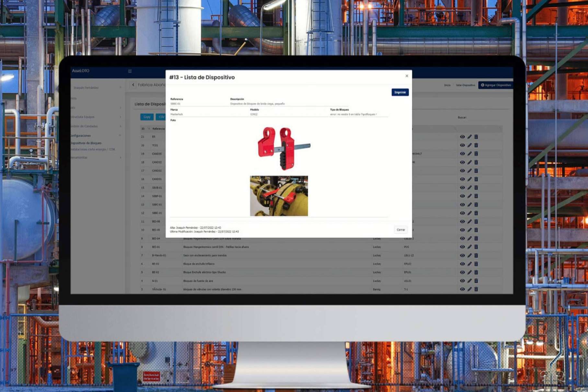Edit the device in row 7
The width and height of the screenshot is (588, 392).
[469, 255]
